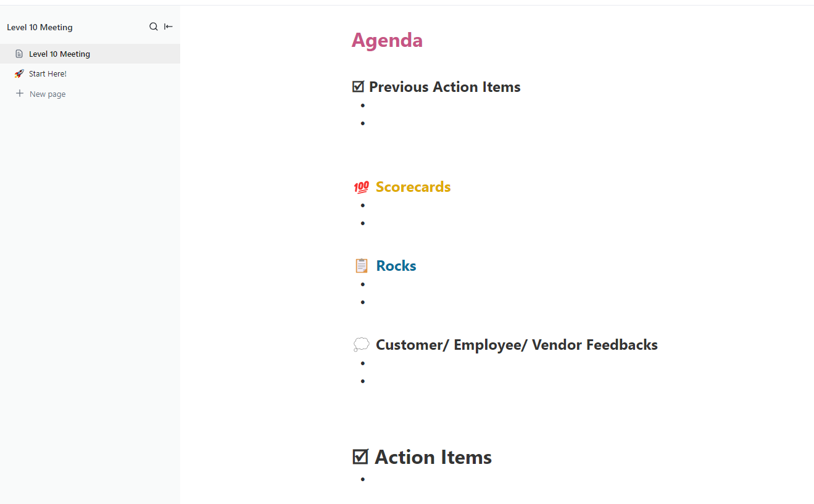814x504 pixels.
Task: Click the thought bubble icon near Feedbacks heading
Action: click(361, 344)
